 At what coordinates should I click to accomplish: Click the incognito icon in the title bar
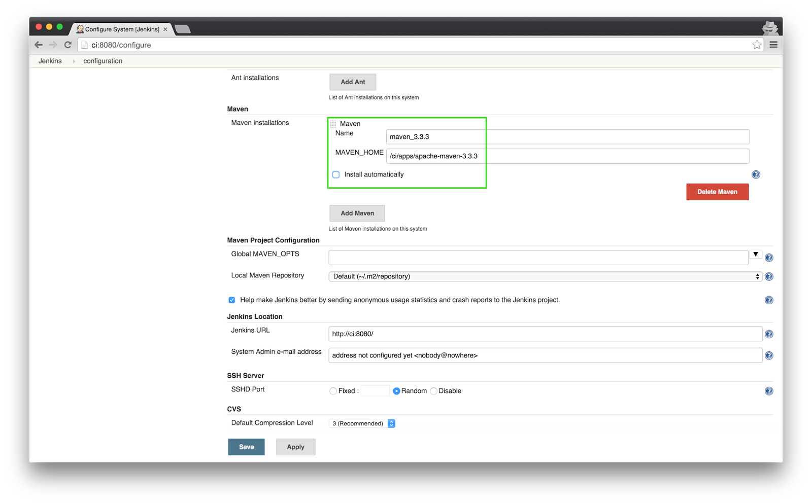pos(769,27)
